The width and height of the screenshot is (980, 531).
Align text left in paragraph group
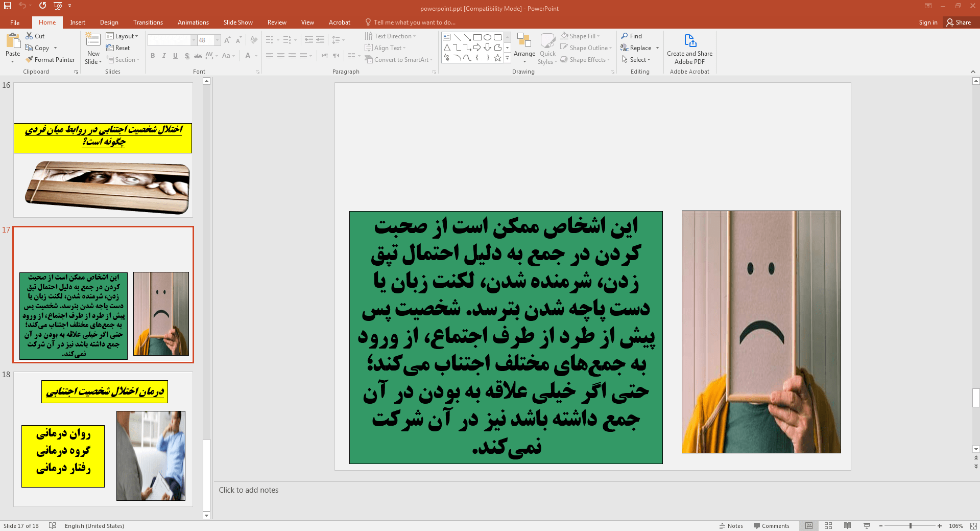[x=270, y=56]
